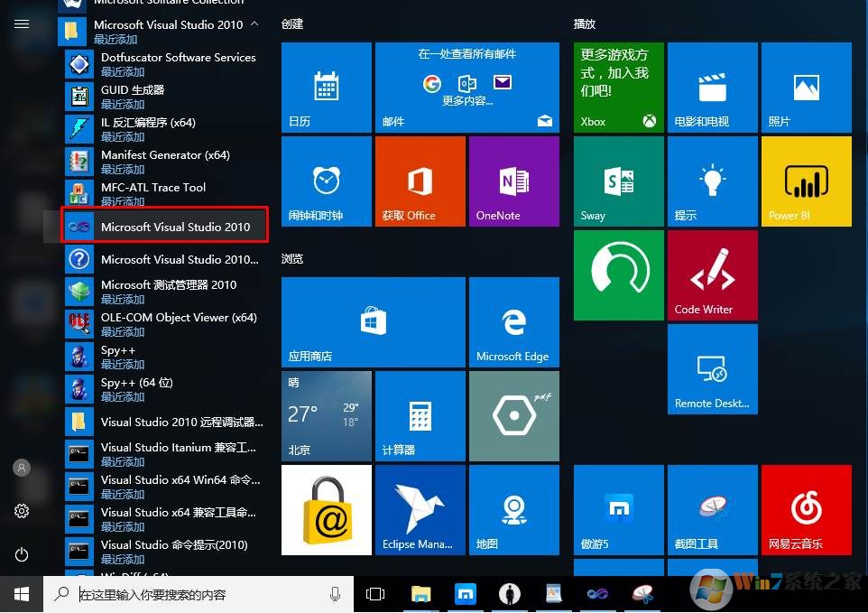Click the microphone icon in search box
The width and height of the screenshot is (868, 613).
click(336, 594)
